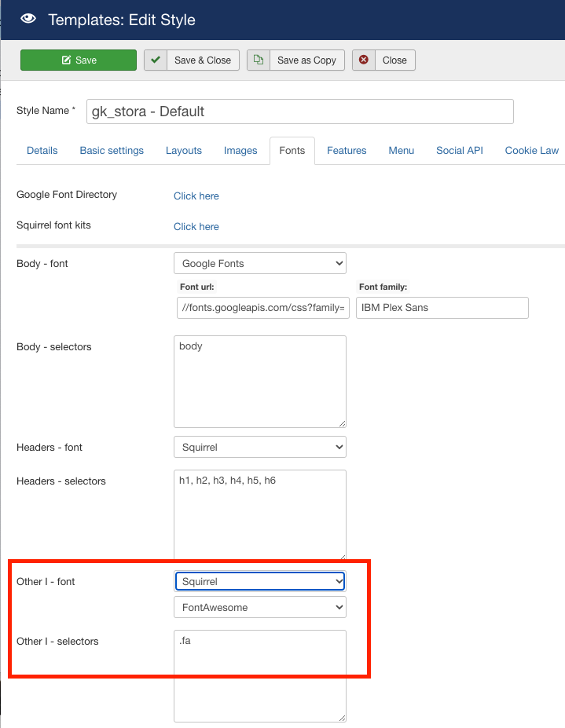Image resolution: width=565 pixels, height=728 pixels.
Task: Open the Other I - font dropdown
Action: [x=259, y=581]
